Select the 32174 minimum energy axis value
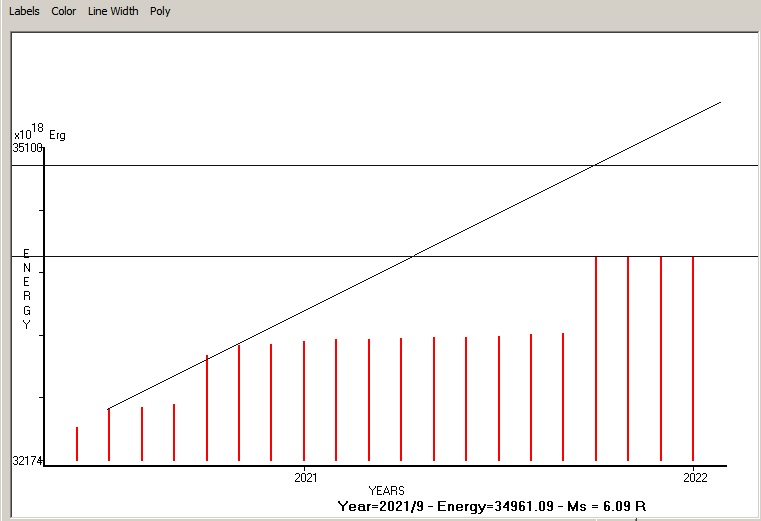 [x=26, y=461]
